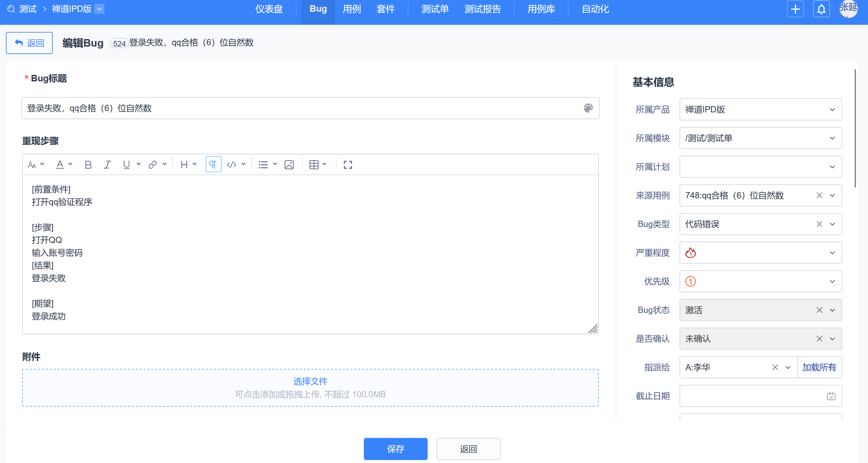Clear the 来源用例 field with the X
Screen dimensions: 868x463
tap(819, 195)
